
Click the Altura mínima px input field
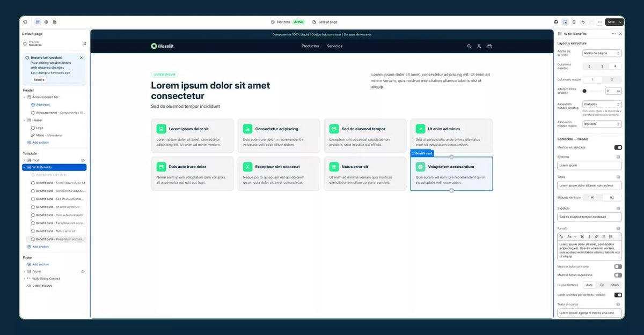click(x=613, y=91)
